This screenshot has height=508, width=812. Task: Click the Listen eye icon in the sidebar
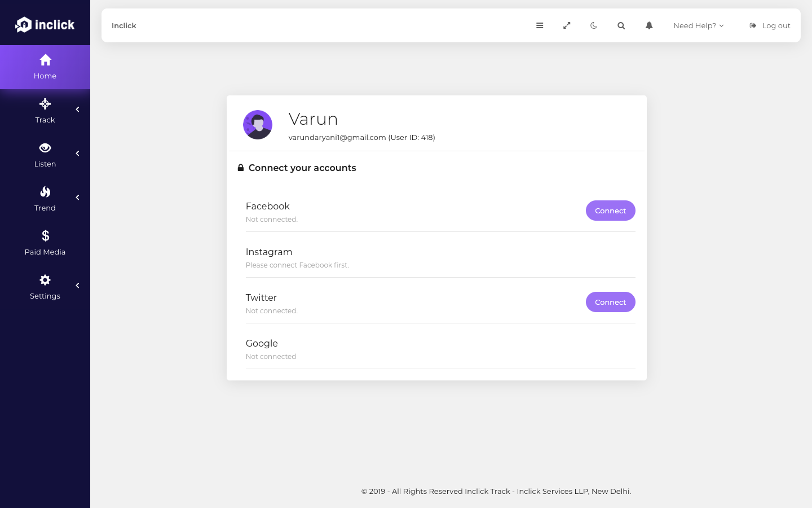(45, 148)
